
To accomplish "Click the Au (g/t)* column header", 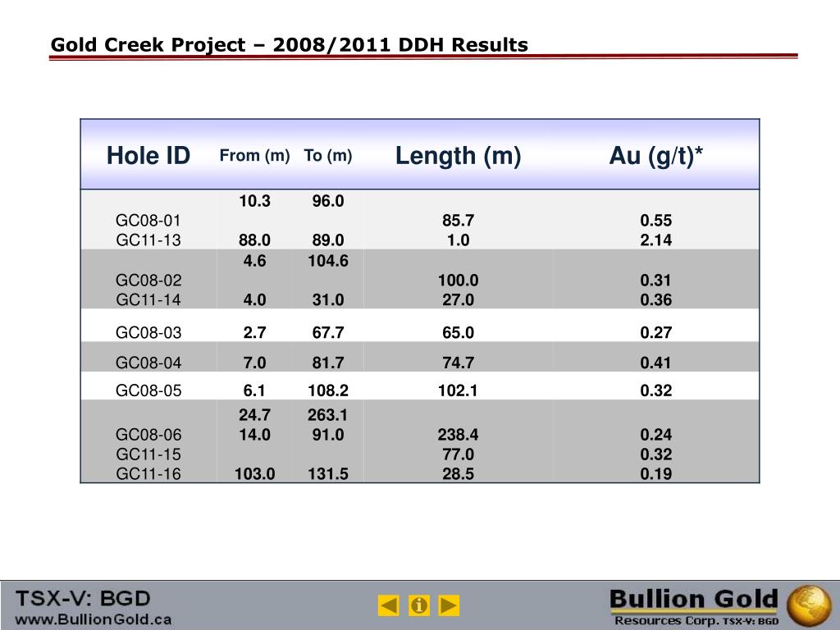I will point(655,156).
